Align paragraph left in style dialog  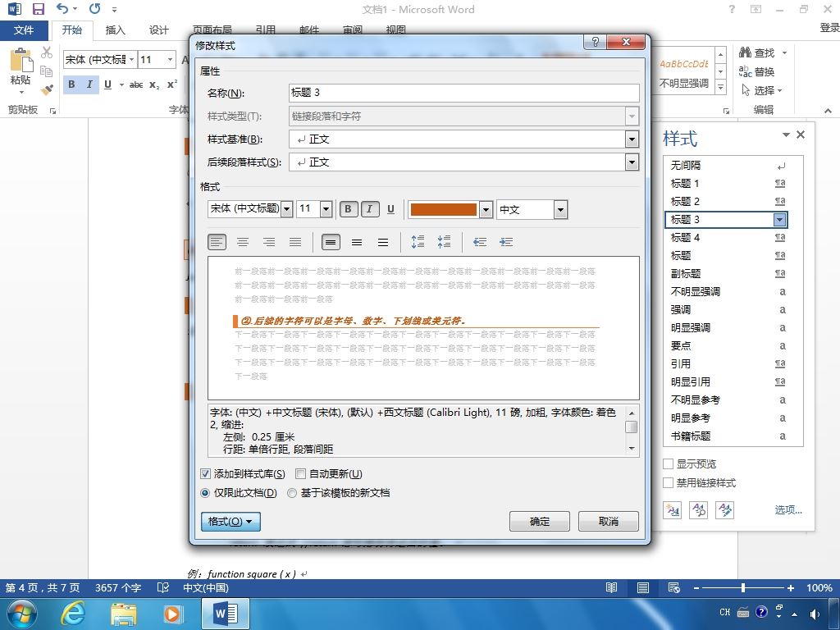[x=217, y=242]
